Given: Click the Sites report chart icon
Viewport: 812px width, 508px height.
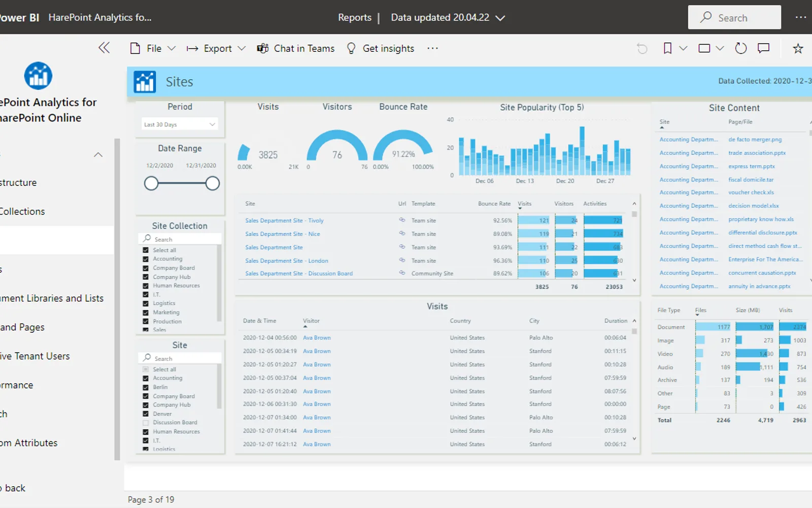Looking at the screenshot, I should pyautogui.click(x=145, y=82).
